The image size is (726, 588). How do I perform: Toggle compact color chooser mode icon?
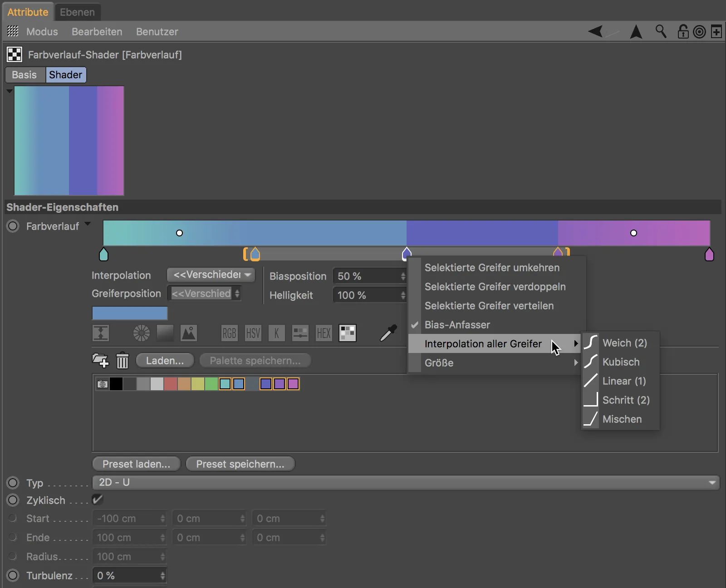point(101,333)
